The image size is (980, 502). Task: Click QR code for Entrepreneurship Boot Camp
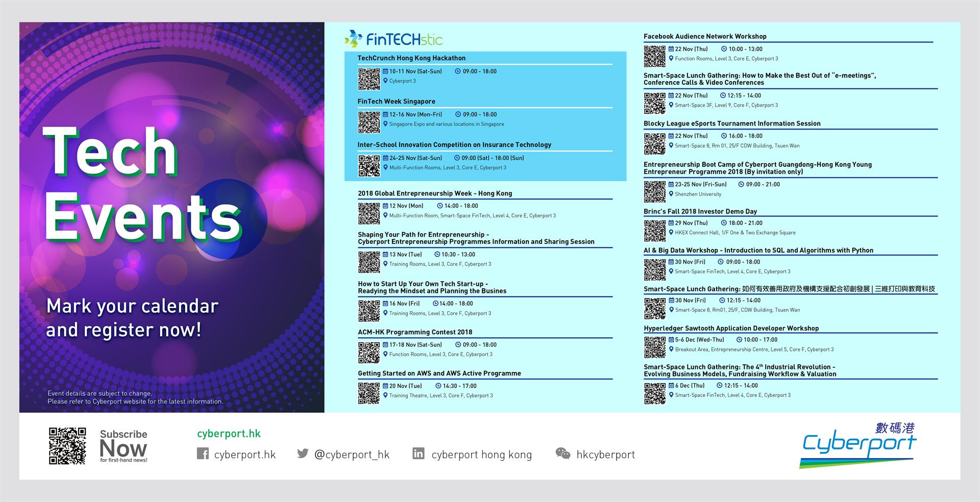655,192
